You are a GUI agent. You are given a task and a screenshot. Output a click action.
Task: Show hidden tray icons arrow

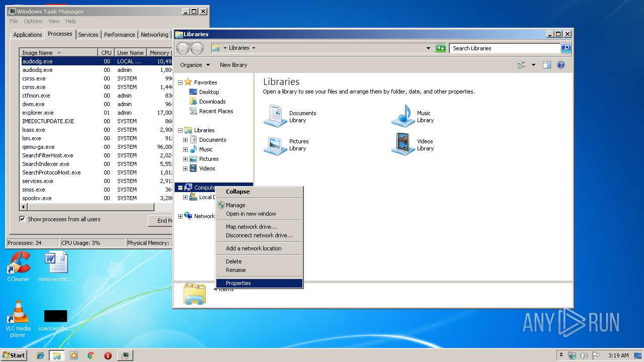(561, 355)
